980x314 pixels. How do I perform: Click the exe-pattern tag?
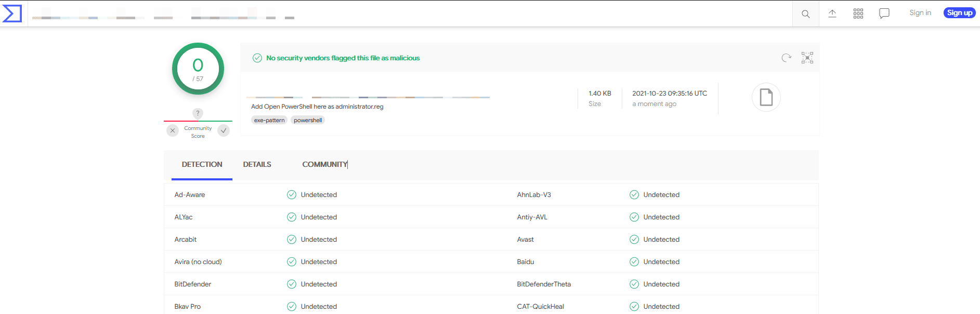(x=269, y=120)
